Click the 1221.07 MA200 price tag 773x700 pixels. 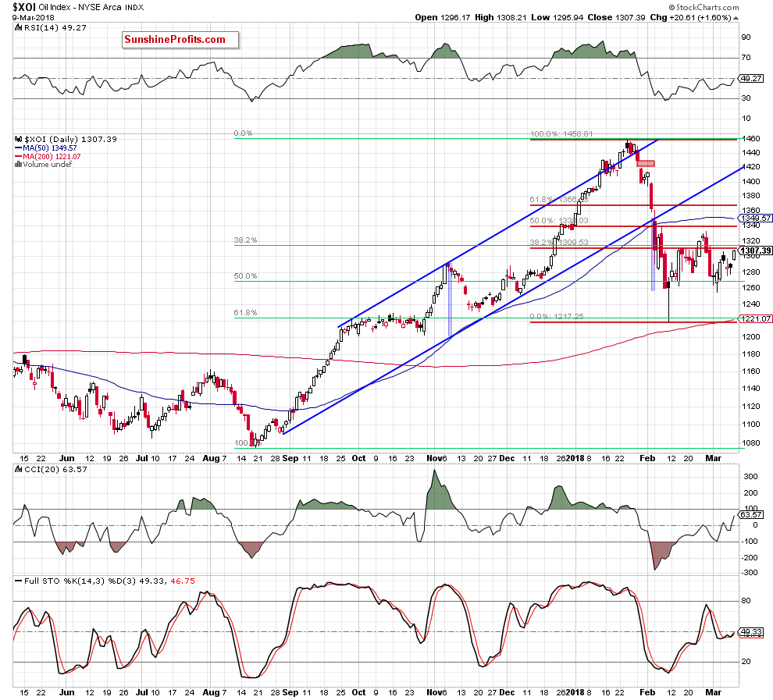pos(755,318)
